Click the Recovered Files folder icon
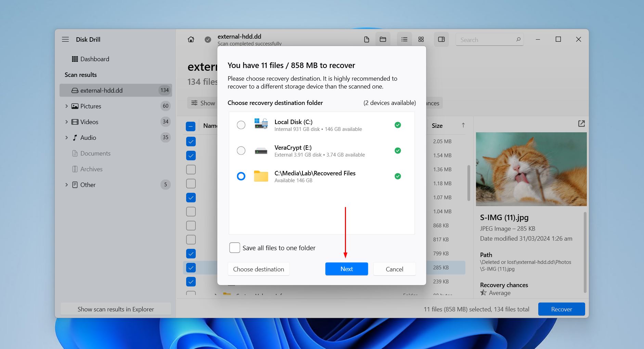 coord(261,176)
